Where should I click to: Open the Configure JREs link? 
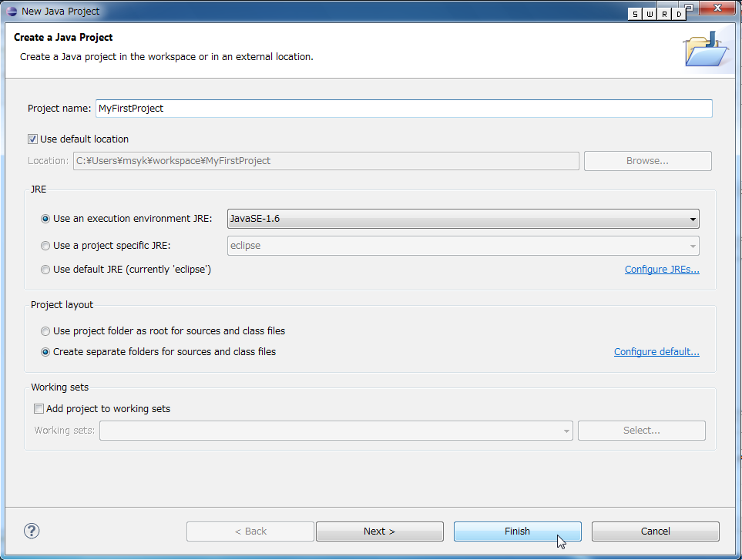click(661, 270)
